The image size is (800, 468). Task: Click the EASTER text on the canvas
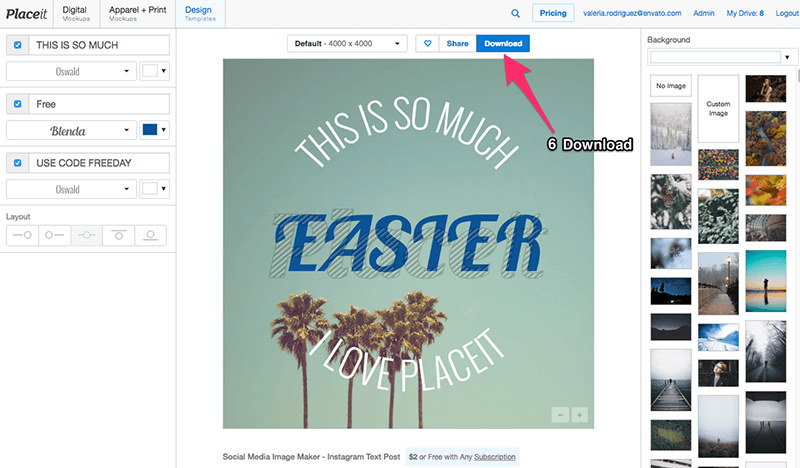408,244
